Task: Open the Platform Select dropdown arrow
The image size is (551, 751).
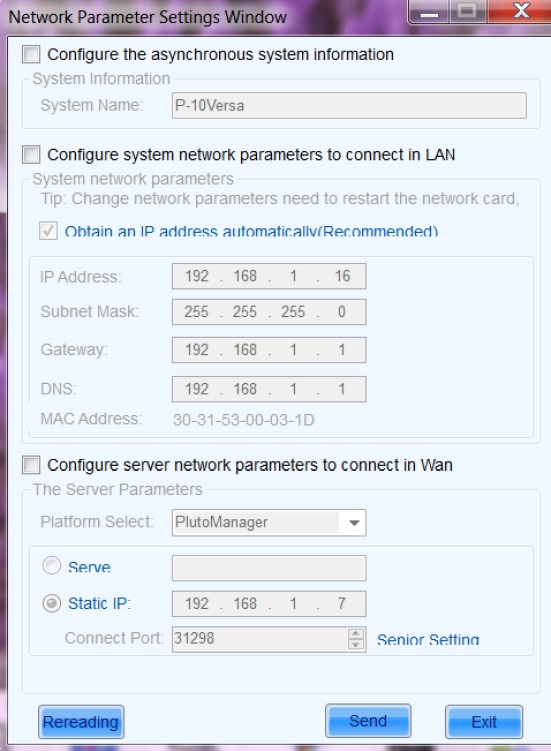Action: coord(354,523)
